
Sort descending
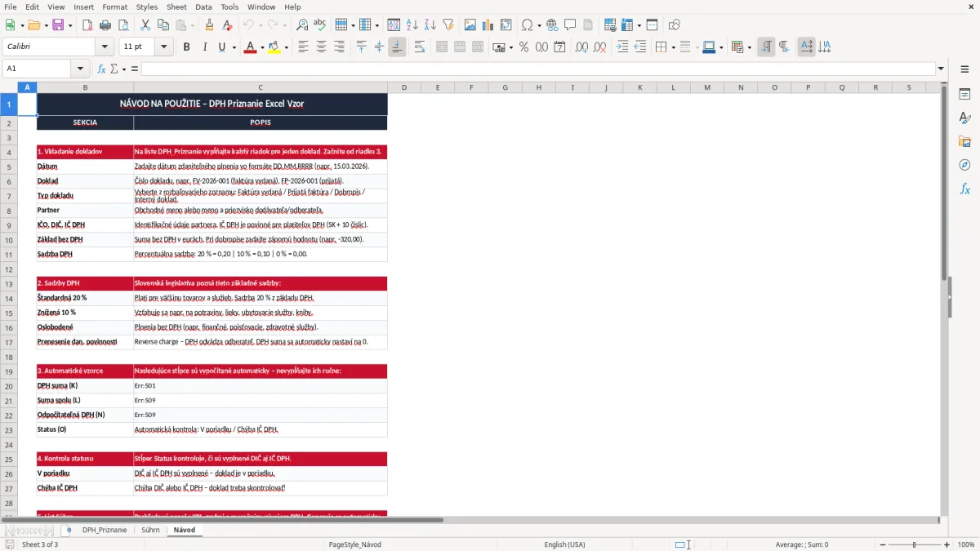[430, 25]
